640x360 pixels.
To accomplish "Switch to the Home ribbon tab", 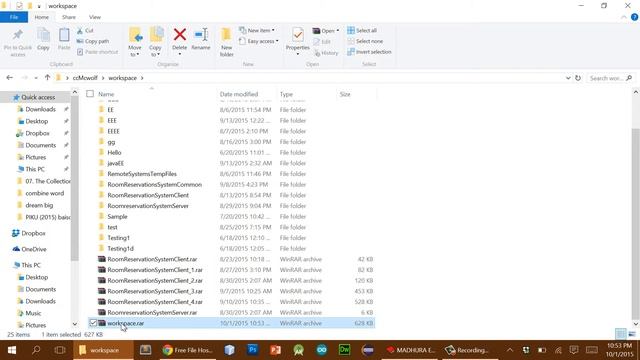I will point(42,17).
